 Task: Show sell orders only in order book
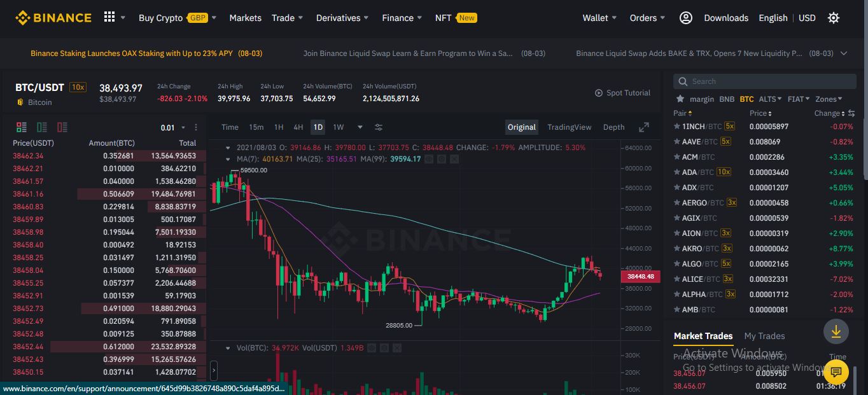point(62,127)
